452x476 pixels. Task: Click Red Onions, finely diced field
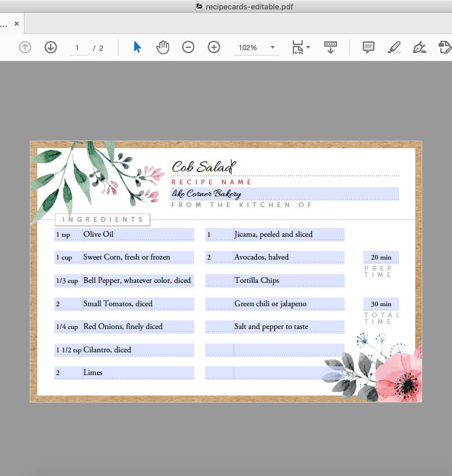[x=138, y=327]
